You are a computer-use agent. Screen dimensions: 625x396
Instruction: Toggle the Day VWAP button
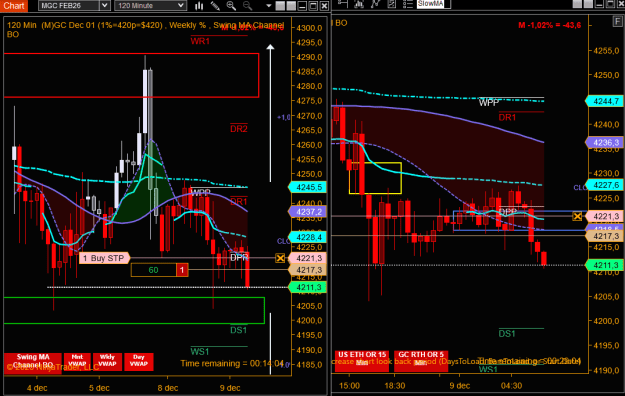[x=139, y=361]
